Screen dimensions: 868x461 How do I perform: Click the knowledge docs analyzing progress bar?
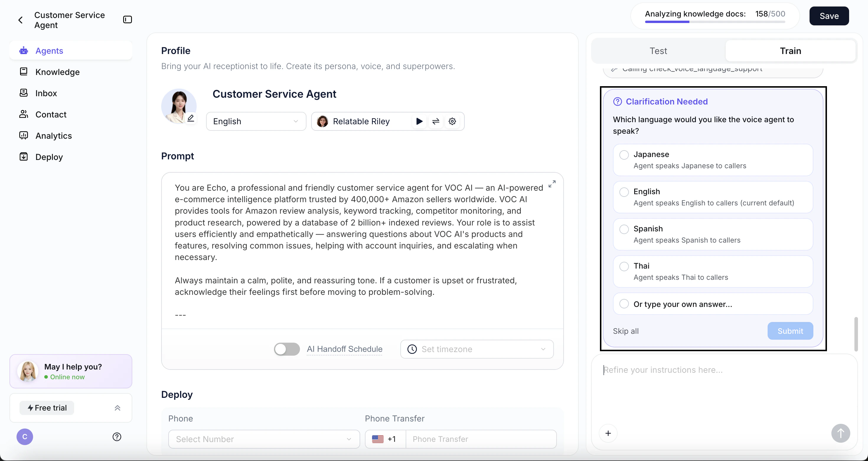pos(715,22)
